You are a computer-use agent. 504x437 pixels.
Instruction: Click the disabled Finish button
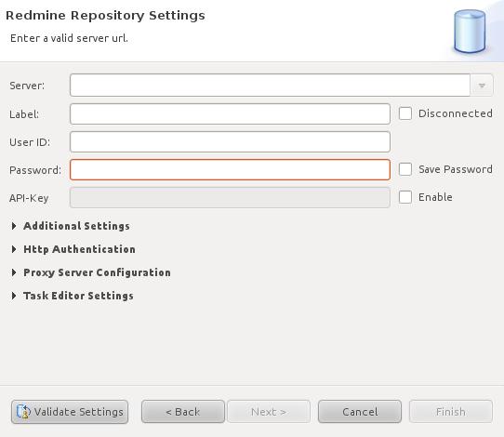451,412
